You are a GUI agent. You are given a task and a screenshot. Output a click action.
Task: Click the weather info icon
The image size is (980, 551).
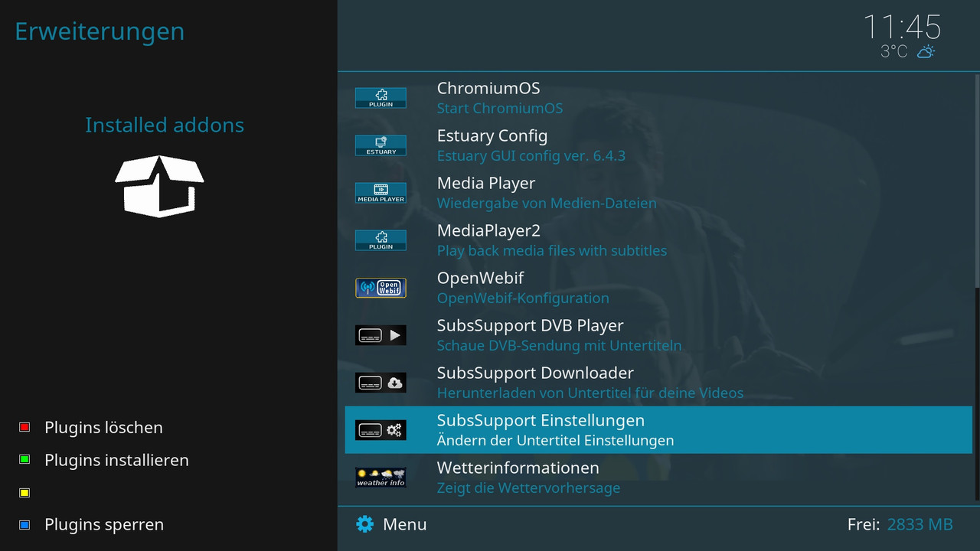(381, 478)
